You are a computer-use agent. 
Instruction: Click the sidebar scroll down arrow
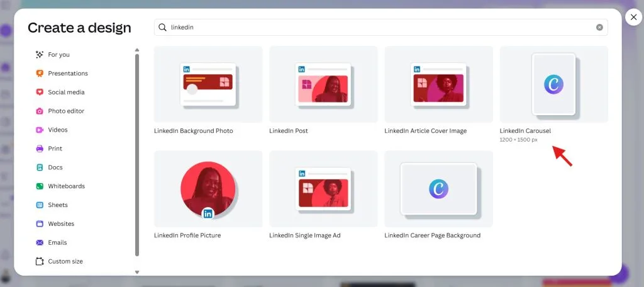pos(137,272)
